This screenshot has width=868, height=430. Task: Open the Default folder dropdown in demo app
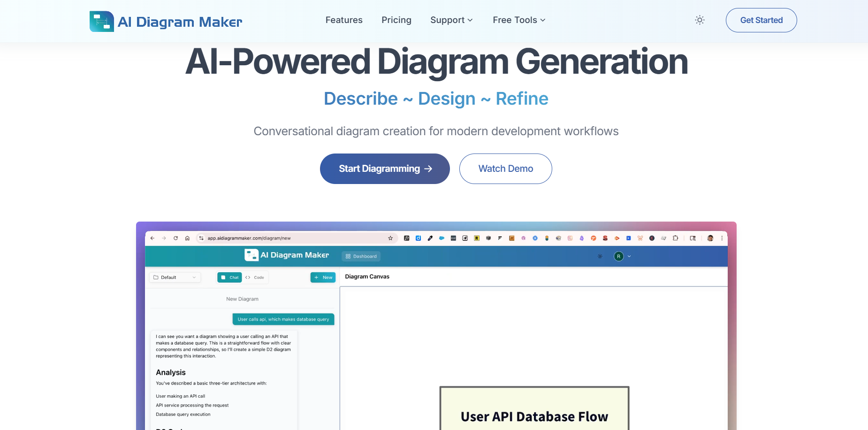175,277
